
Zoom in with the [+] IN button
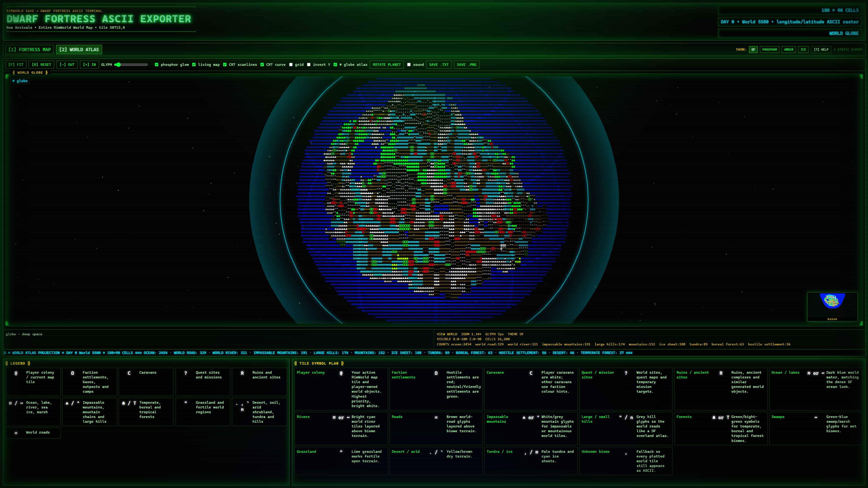(x=89, y=65)
